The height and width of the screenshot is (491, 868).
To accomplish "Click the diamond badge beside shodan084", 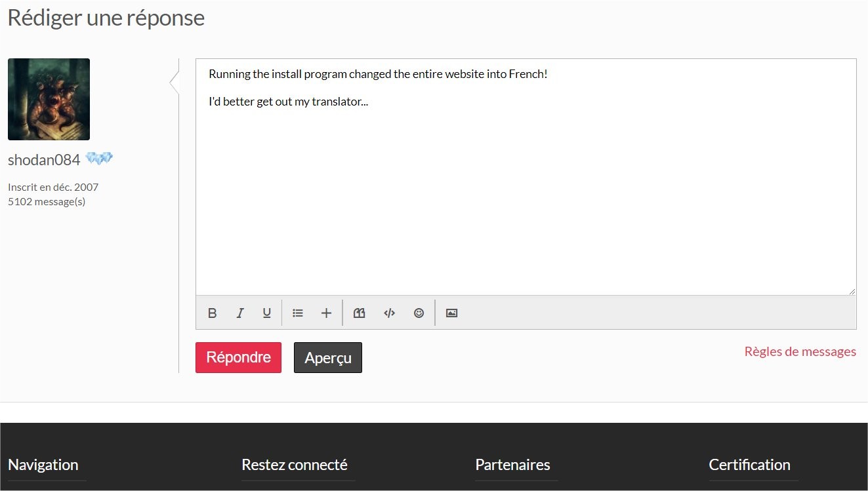I will pyautogui.click(x=99, y=159).
